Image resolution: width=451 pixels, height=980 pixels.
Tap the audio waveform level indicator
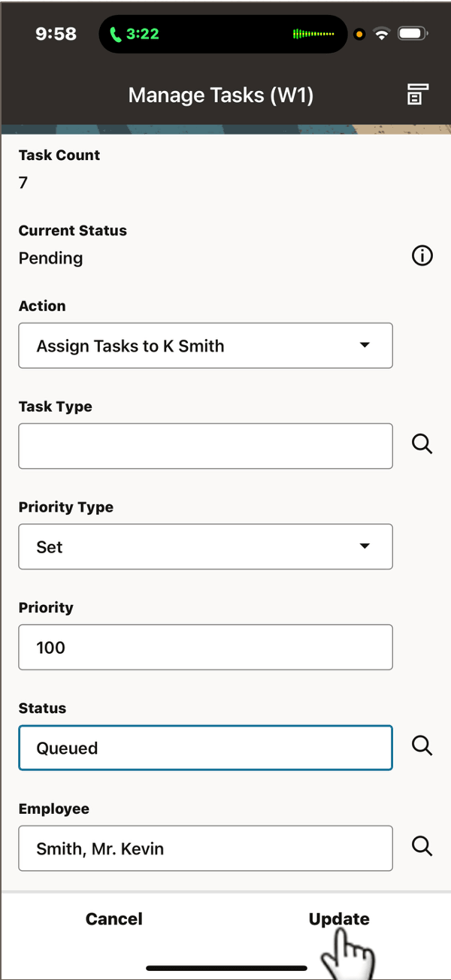(314, 33)
